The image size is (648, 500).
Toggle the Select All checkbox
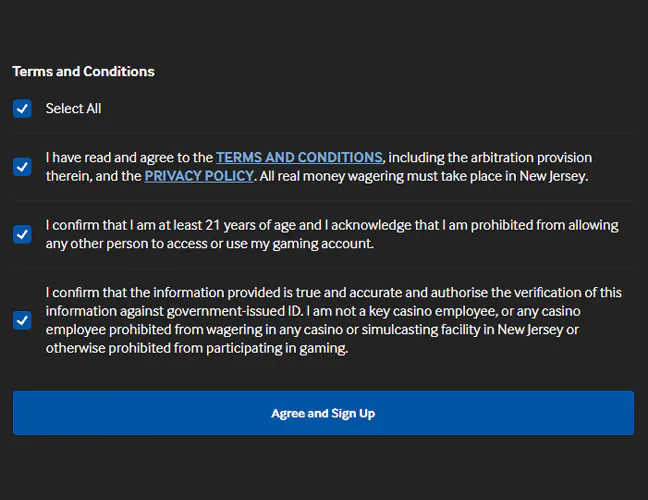[22, 108]
